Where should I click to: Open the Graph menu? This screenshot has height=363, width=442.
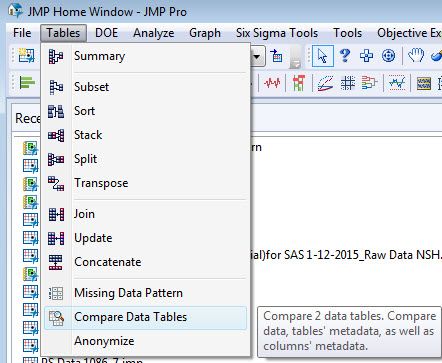pyautogui.click(x=205, y=33)
